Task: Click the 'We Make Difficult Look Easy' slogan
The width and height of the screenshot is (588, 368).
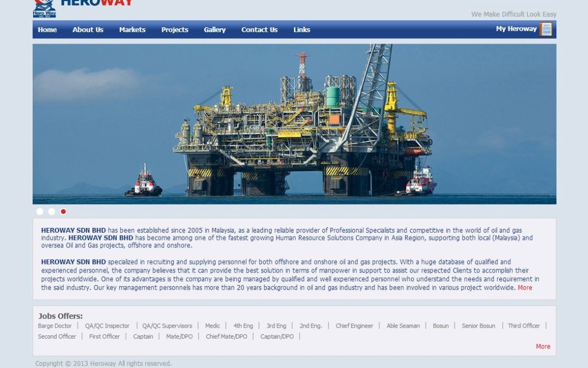Action: (514, 14)
